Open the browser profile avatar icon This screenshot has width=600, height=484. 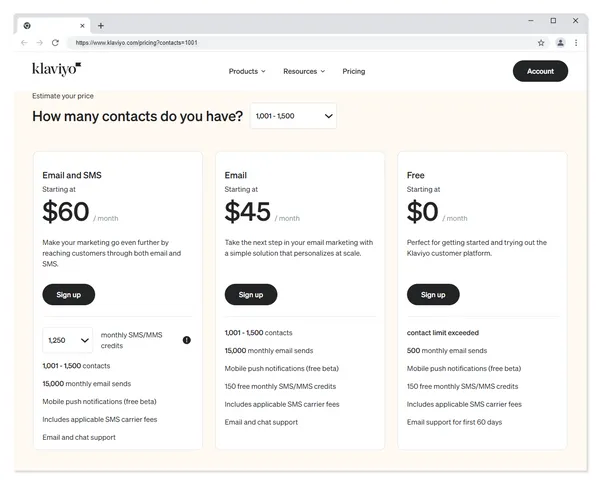(560, 43)
